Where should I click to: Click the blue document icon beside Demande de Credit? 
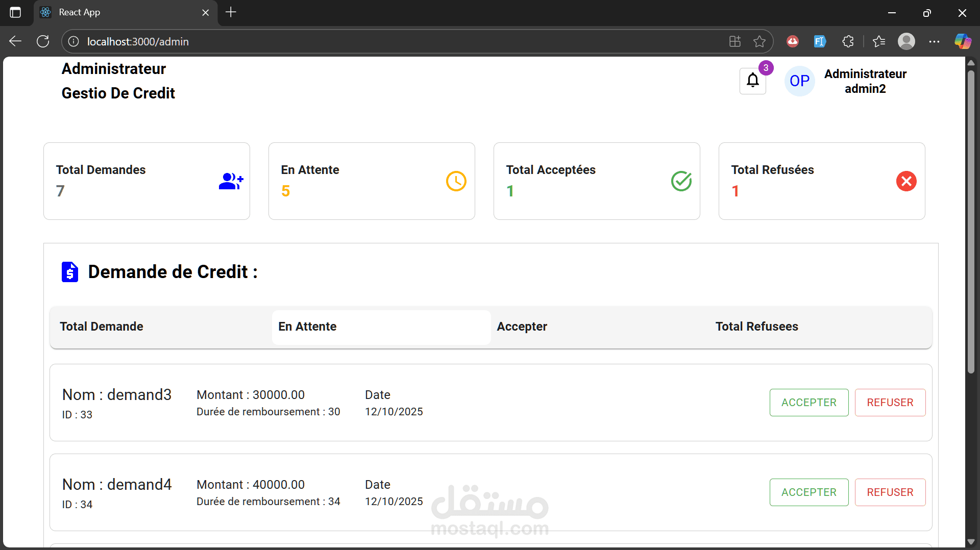point(70,272)
